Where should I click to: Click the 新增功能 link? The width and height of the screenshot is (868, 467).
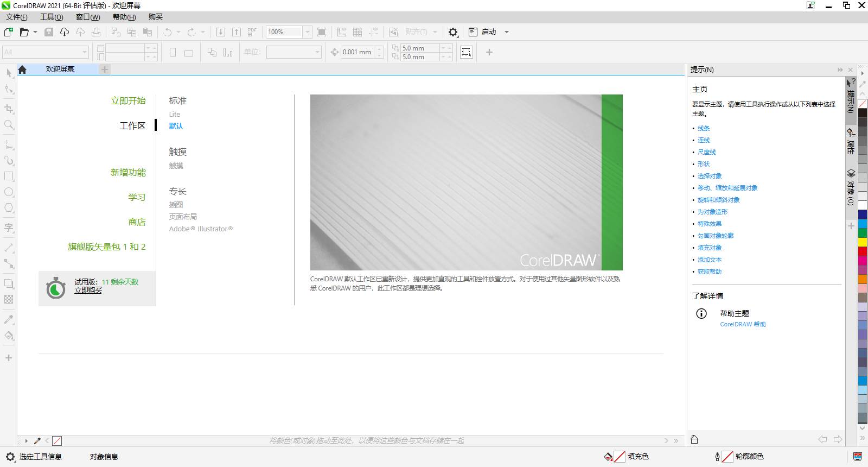pos(128,173)
